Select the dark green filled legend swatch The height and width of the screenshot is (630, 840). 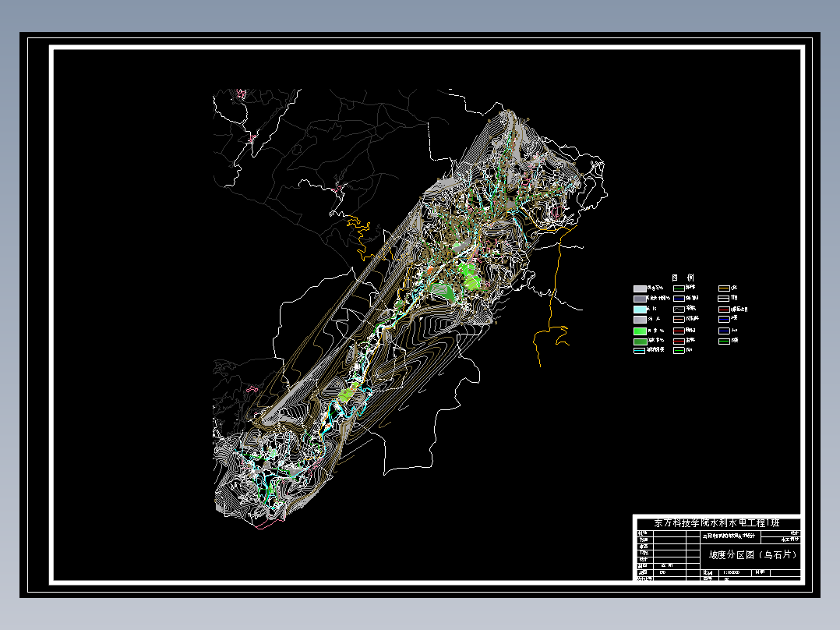pyautogui.click(x=640, y=341)
